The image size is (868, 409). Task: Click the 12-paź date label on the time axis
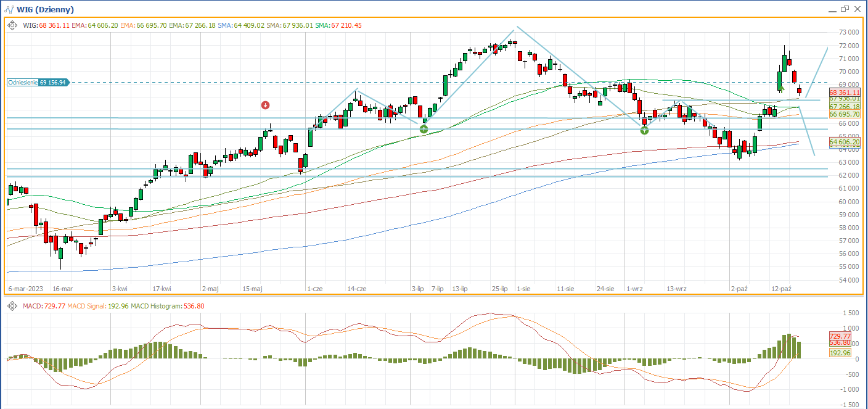[x=780, y=289]
